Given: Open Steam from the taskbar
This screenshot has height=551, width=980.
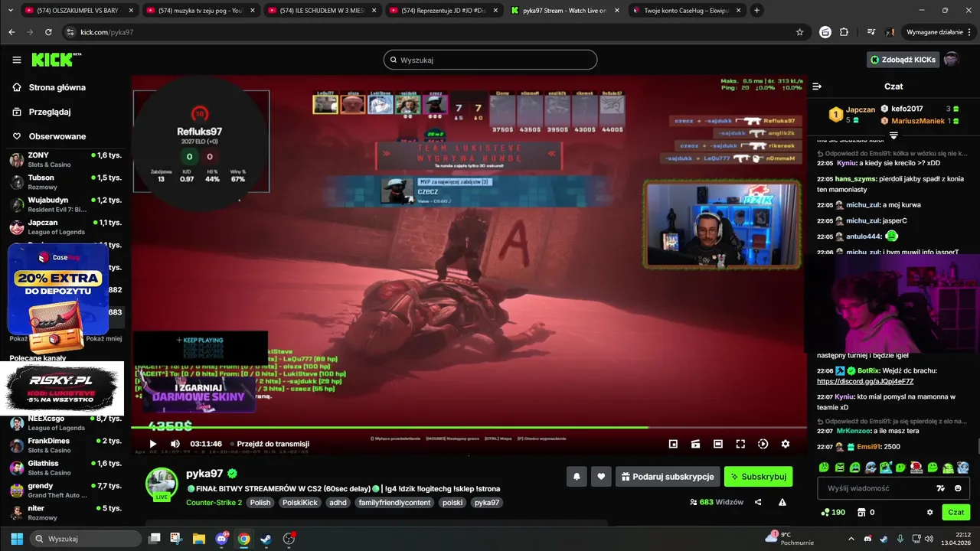Looking at the screenshot, I should [266, 539].
